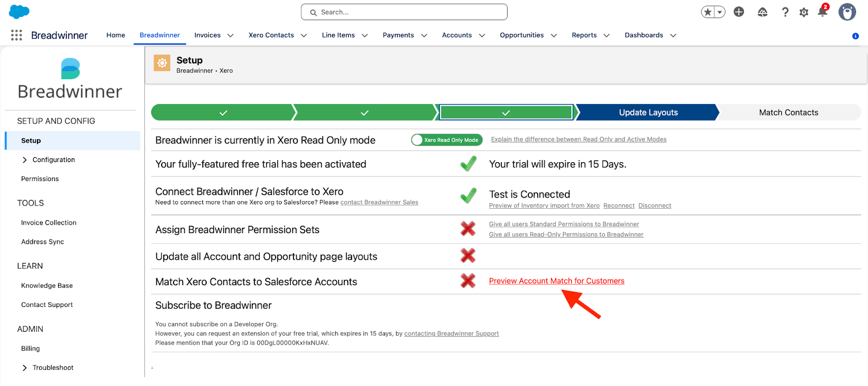This screenshot has height=386, width=868.
Task: Select the Update Layouts progress step
Action: [x=648, y=112]
